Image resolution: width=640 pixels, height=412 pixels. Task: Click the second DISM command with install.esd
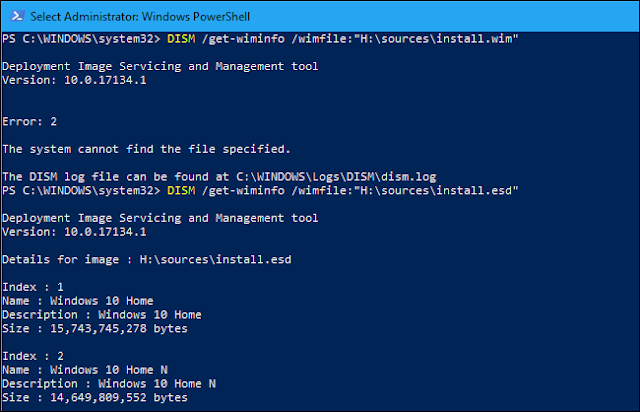[x=341, y=190]
